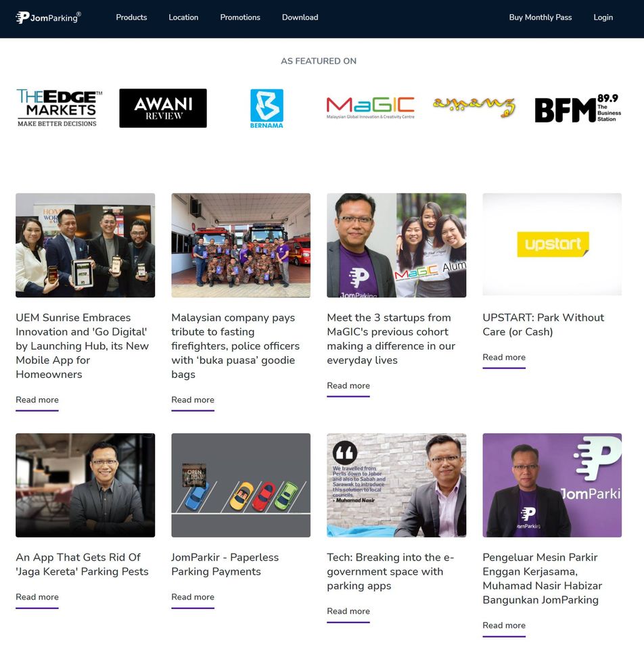Go to the Location page
This screenshot has height=649, width=644.
click(x=183, y=18)
